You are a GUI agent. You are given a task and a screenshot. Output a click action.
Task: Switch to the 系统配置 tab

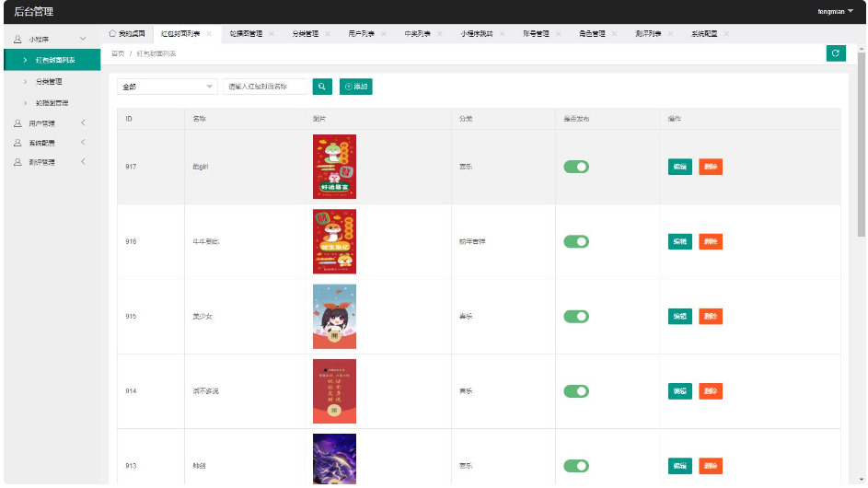[x=704, y=34]
